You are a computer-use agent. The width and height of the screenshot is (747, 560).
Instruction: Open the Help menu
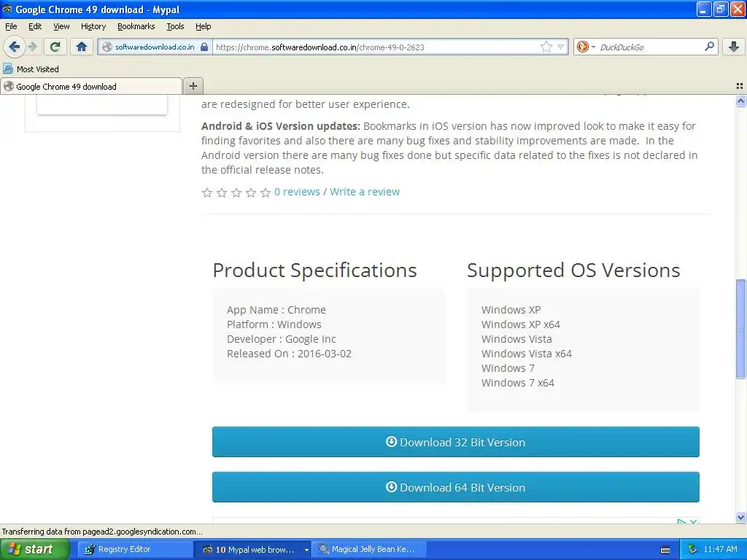click(x=204, y=26)
